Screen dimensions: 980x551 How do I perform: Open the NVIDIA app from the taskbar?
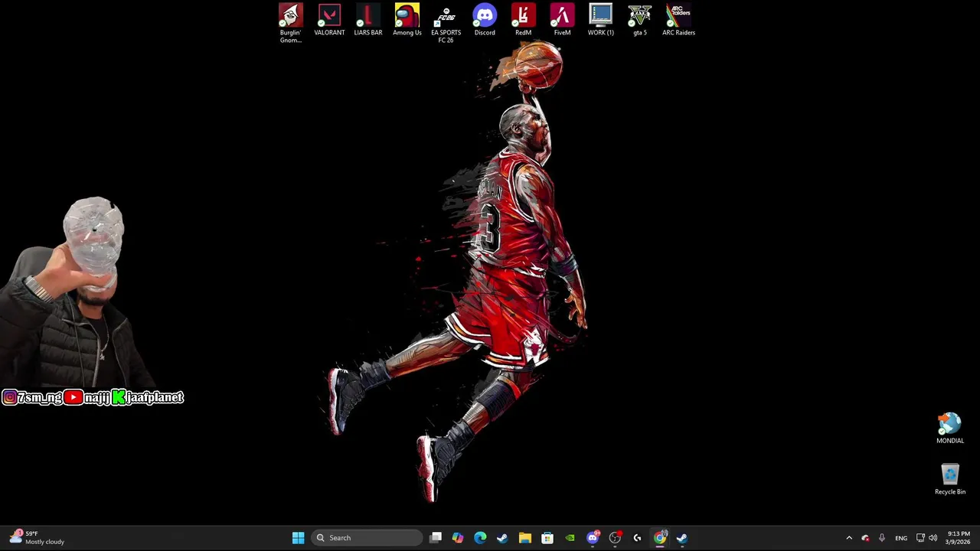pos(570,538)
